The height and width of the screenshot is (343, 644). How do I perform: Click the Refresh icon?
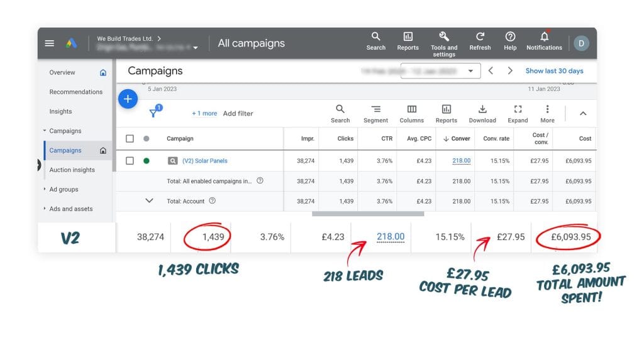480,36
